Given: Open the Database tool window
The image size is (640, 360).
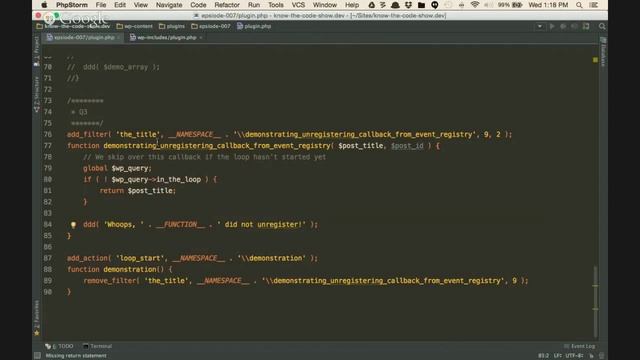Looking at the screenshot, I should (x=603, y=52).
